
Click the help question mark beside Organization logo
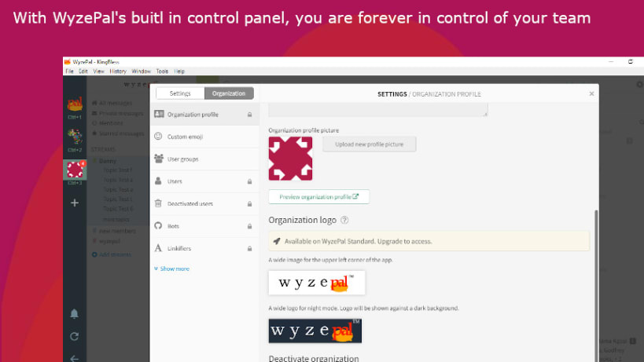click(x=344, y=220)
